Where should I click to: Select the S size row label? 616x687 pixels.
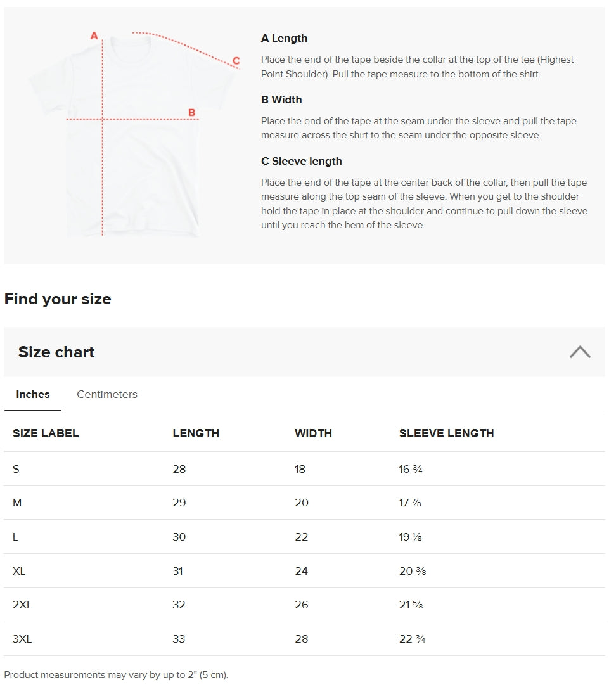click(16, 469)
